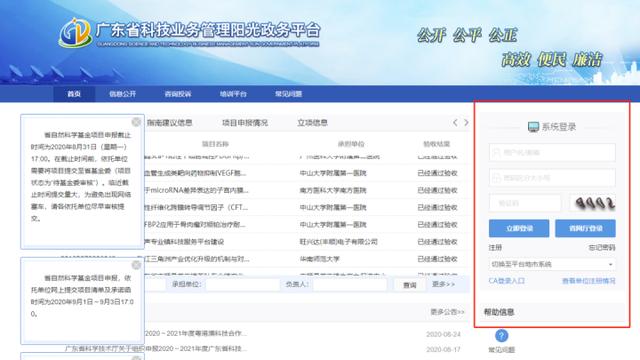The width and height of the screenshot is (640, 360).
Task: Focus the 承担单位 input field
Action: (x=243, y=284)
